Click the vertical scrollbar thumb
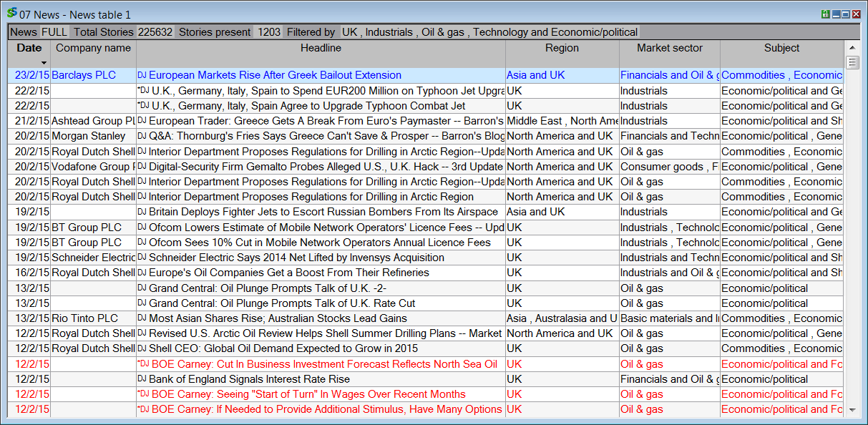 point(852,62)
